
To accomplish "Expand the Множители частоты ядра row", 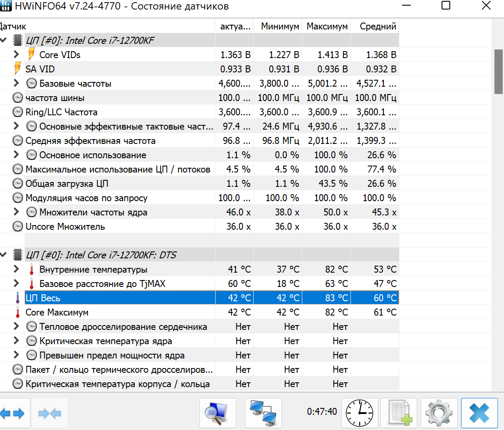I will pos(16,212).
